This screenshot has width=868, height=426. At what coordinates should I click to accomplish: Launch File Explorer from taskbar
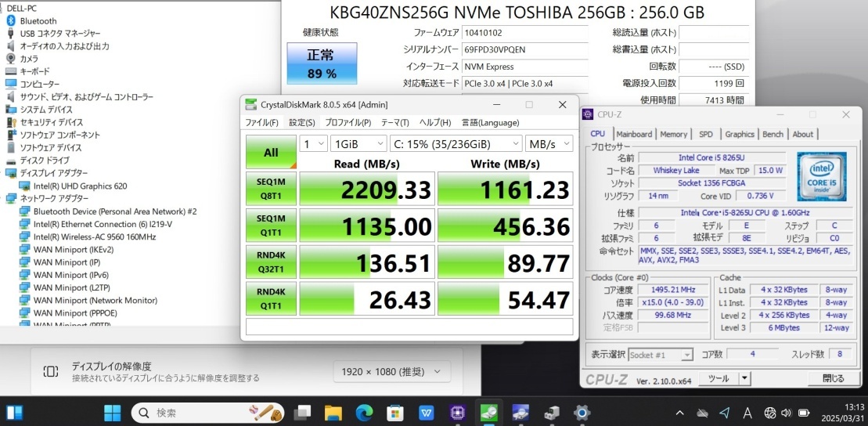[x=333, y=413]
